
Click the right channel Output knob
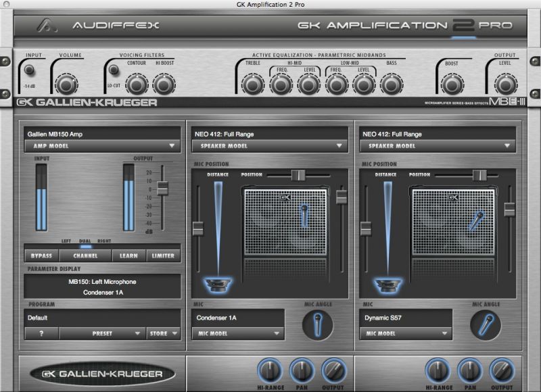502,370
